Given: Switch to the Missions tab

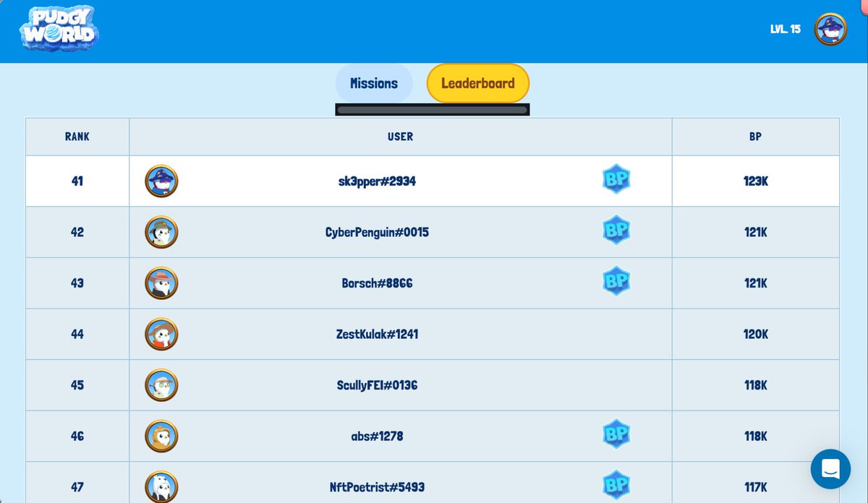Looking at the screenshot, I should [373, 82].
